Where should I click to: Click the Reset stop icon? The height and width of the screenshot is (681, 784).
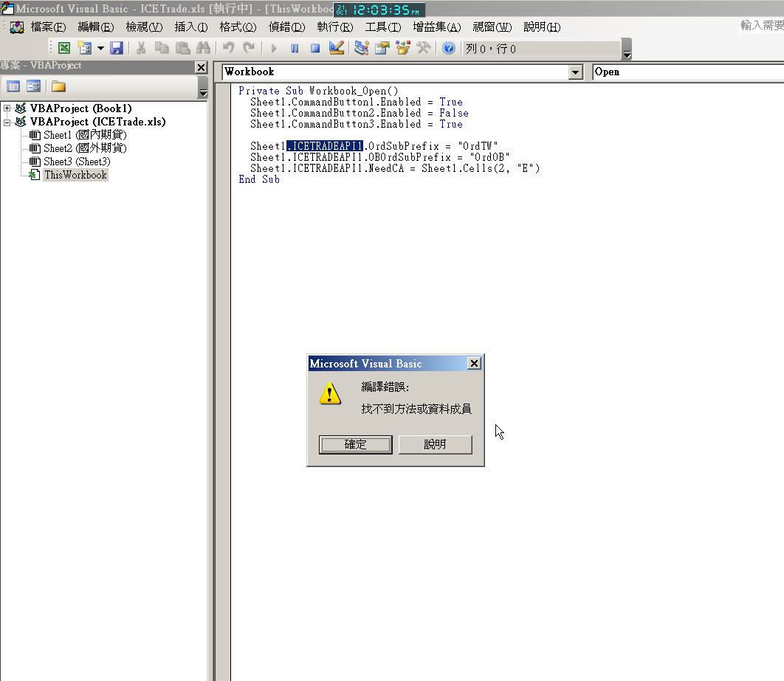315,49
